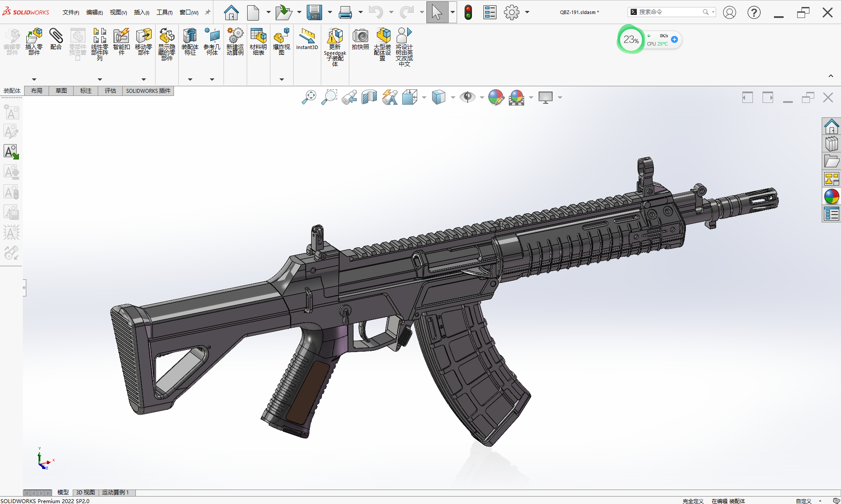The height and width of the screenshot is (504, 841).
Task: Open SOLIDWORKS Resources home in task pane
Action: pyautogui.click(x=831, y=127)
